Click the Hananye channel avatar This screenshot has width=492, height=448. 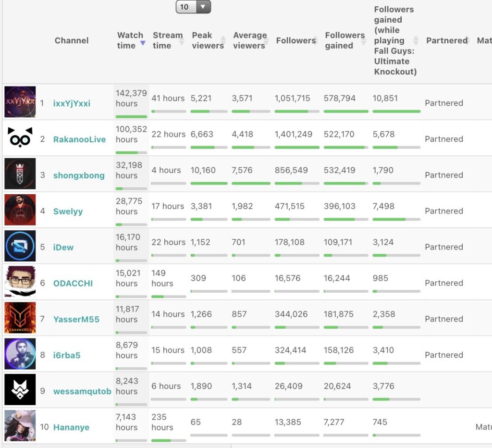click(20, 426)
